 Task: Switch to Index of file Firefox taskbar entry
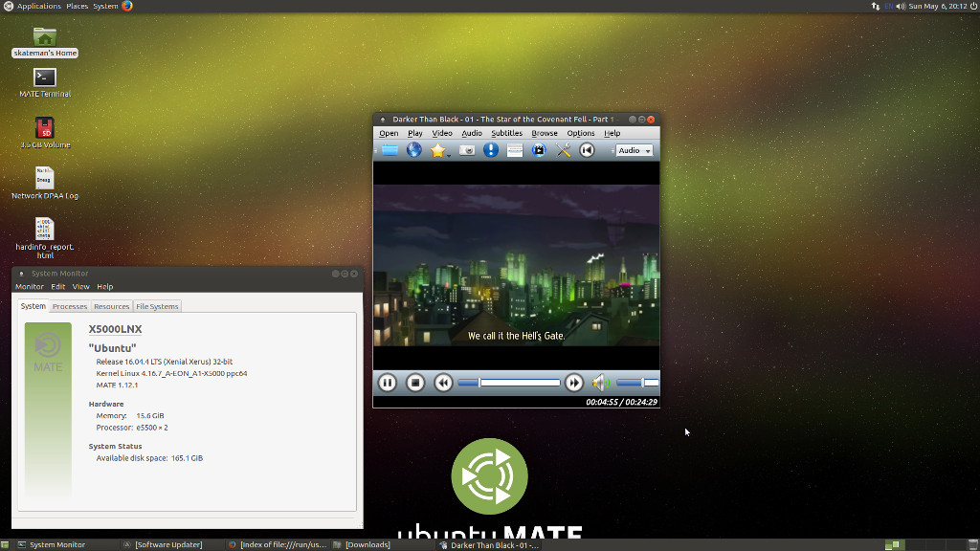(x=278, y=544)
